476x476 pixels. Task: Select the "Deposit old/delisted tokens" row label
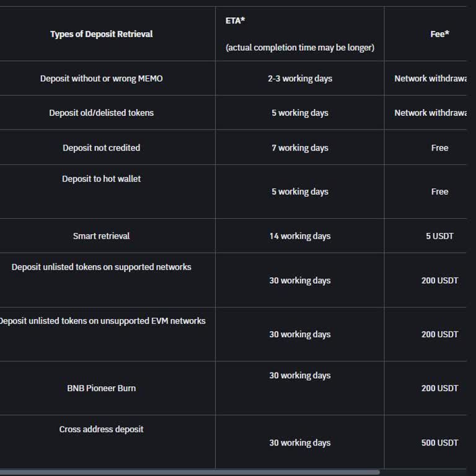tap(101, 113)
